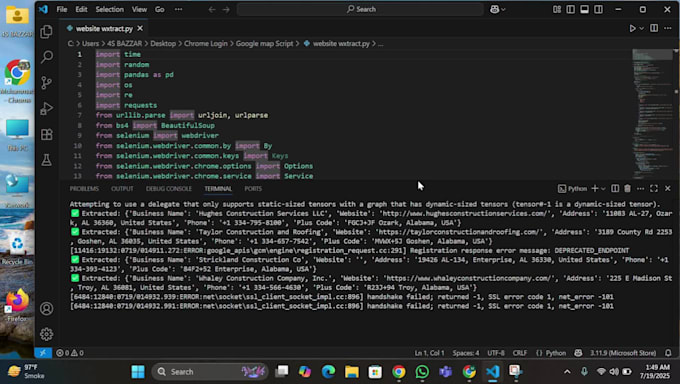Close the website wxtract.py tab

coord(140,29)
